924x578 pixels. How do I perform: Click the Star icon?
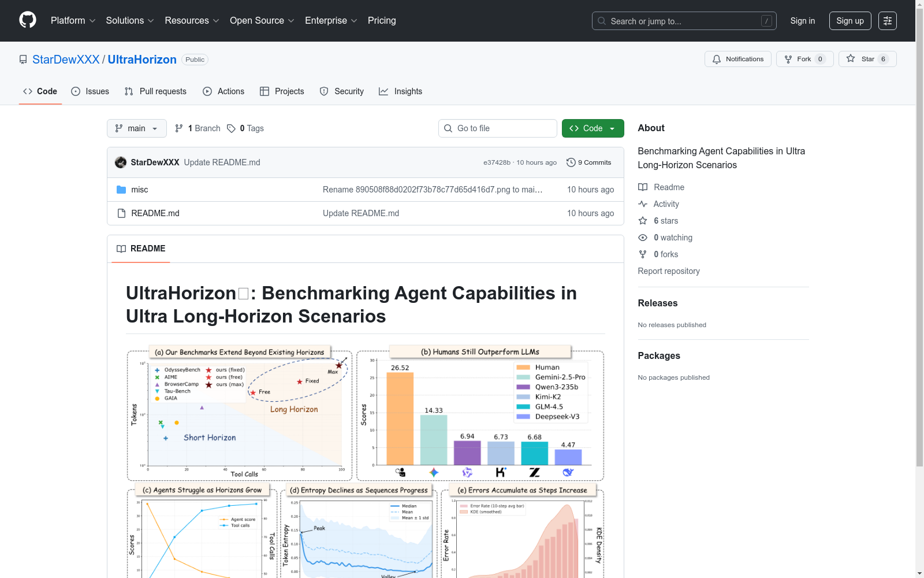click(x=851, y=58)
